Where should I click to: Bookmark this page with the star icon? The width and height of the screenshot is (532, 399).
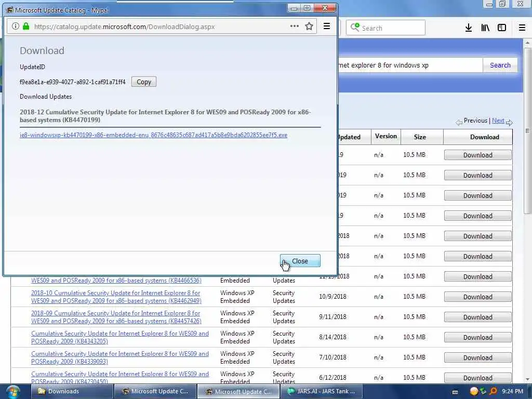point(309,26)
